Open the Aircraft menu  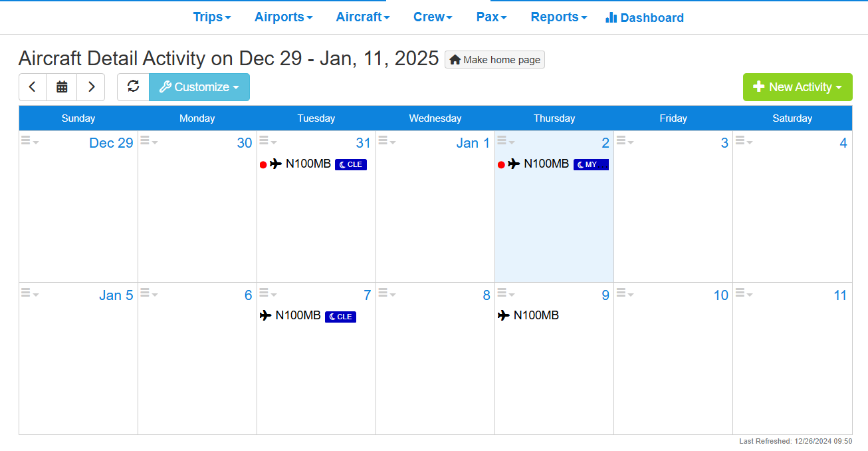click(362, 17)
